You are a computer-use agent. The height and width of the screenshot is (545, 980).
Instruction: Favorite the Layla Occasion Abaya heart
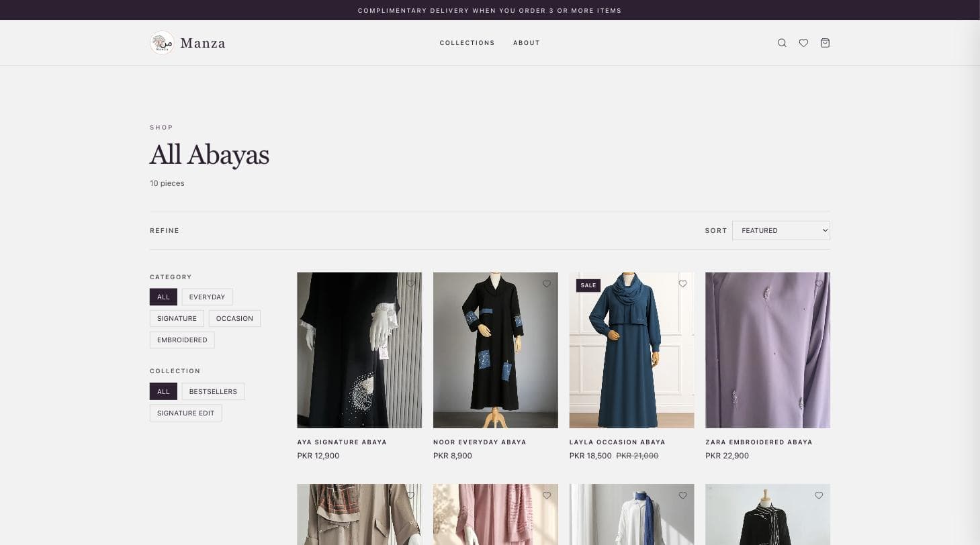[682, 284]
